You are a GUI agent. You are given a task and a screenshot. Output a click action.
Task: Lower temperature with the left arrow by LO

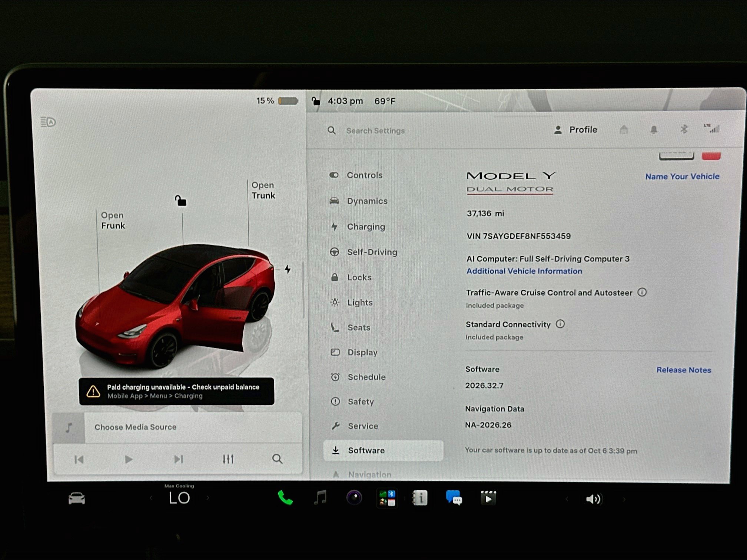click(151, 498)
